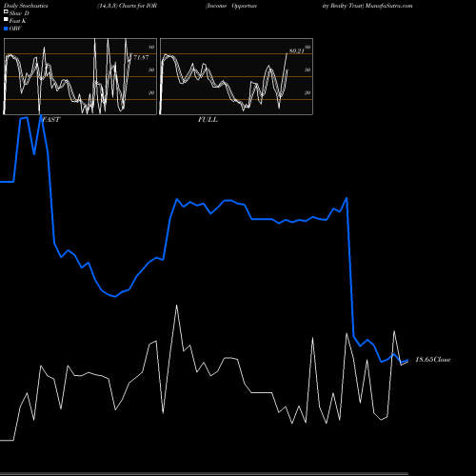Click the FAST stochastic chart panel
Viewport: 476px width, 476px height.
tap(80, 76)
